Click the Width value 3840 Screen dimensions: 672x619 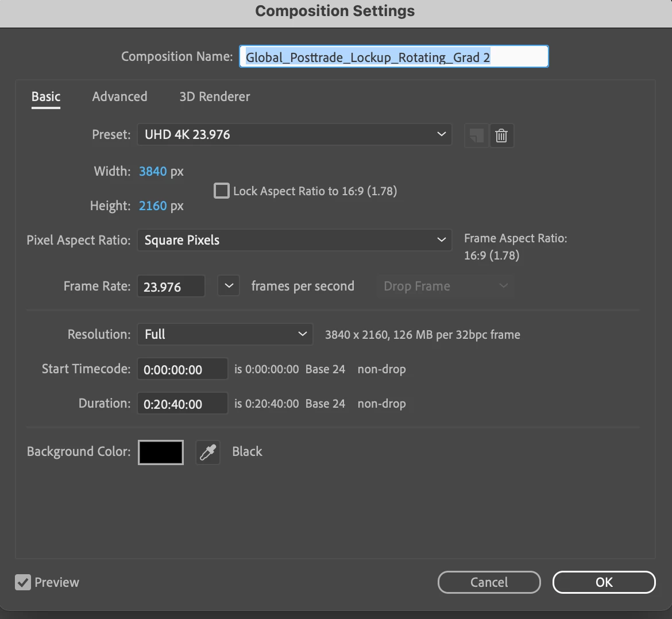pos(153,171)
